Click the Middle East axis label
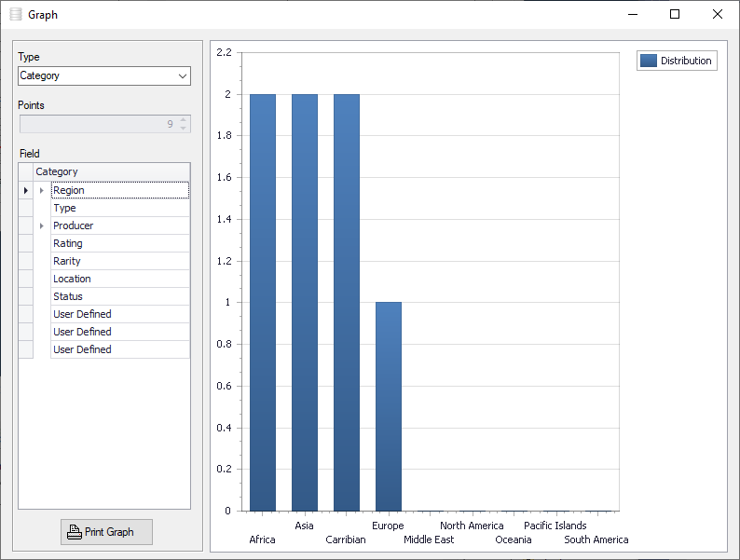Screen dimensions: 740x560 tap(429, 540)
